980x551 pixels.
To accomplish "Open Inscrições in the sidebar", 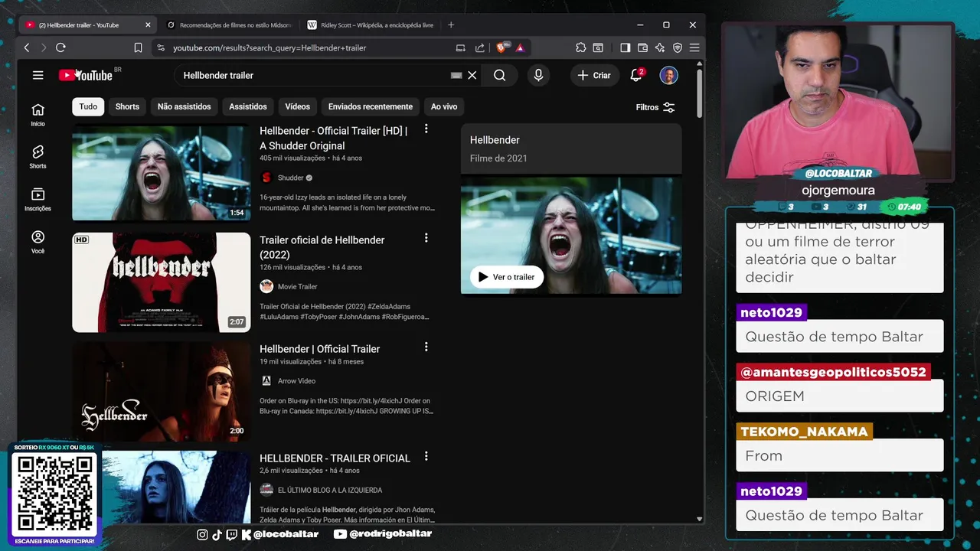I will (38, 200).
